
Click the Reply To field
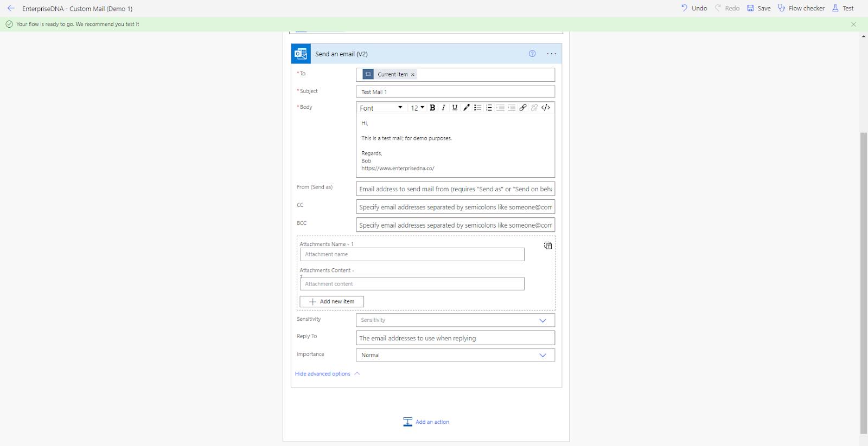455,338
